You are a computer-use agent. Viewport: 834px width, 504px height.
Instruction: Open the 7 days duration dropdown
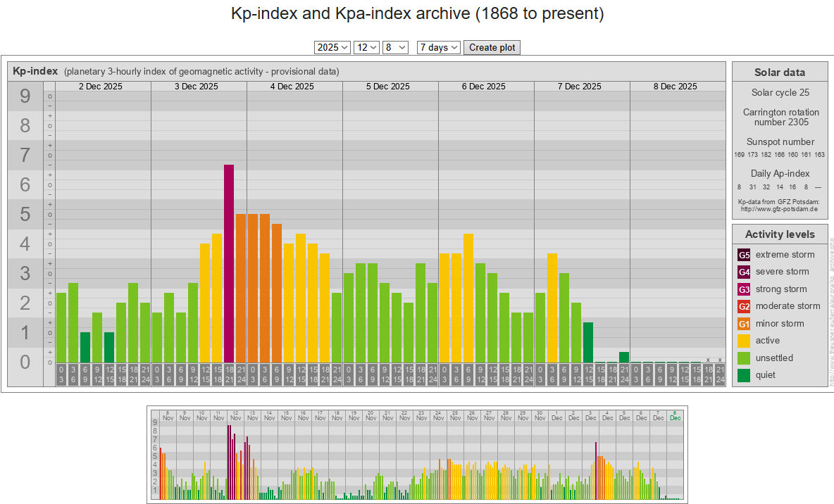click(x=438, y=47)
